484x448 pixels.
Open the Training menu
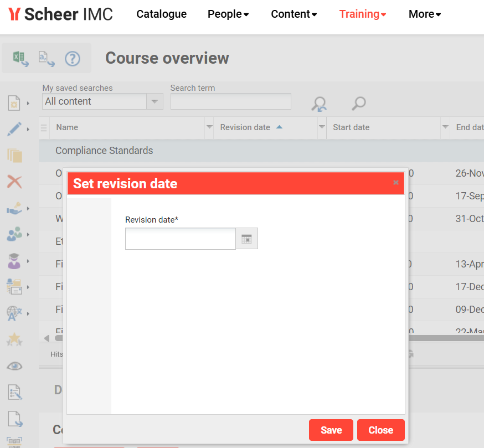click(x=363, y=14)
